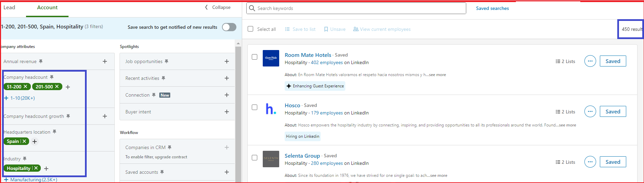Screen dimensions: 644x183
Task: Open Hosco account page
Action: [292, 105]
